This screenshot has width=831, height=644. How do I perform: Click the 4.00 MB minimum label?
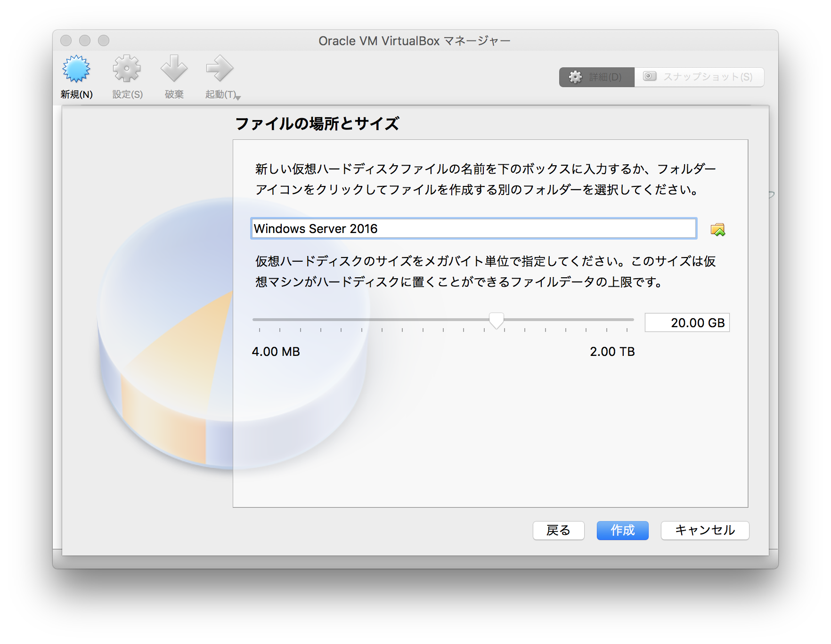click(276, 352)
